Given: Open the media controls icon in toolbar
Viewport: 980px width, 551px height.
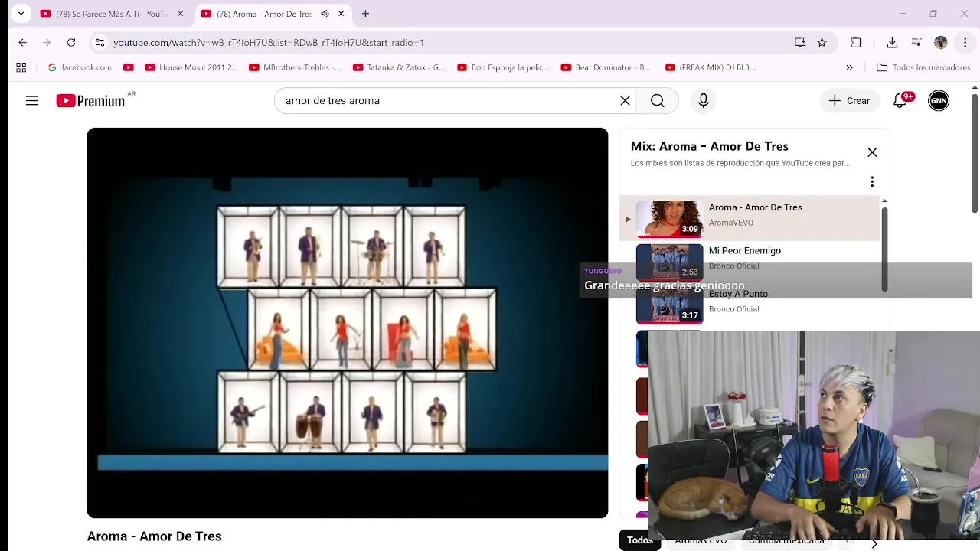Looking at the screenshot, I should coord(916,43).
